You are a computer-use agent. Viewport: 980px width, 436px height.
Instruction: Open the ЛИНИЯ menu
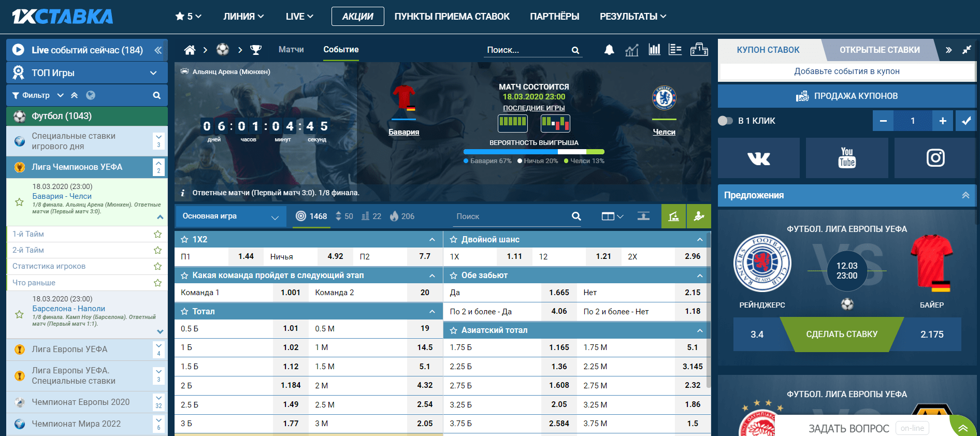[x=243, y=17]
